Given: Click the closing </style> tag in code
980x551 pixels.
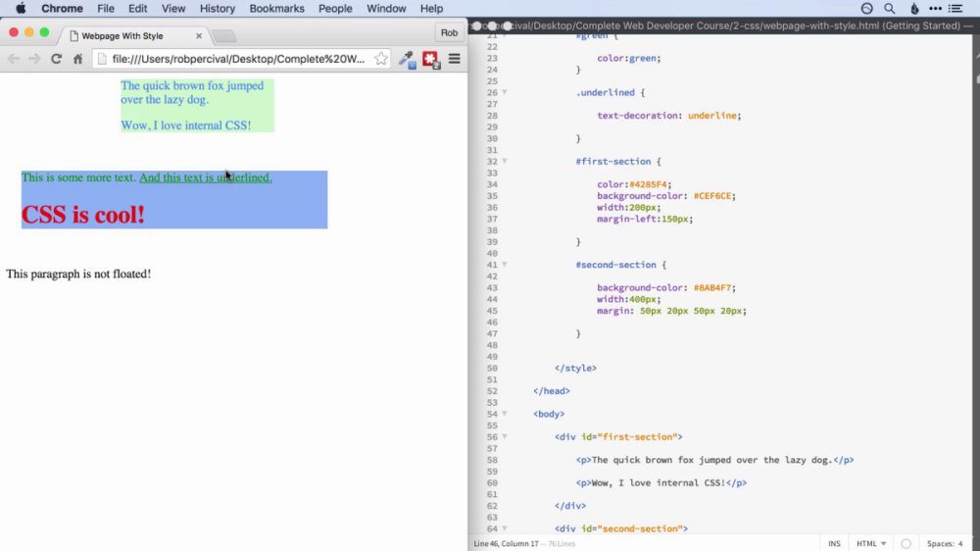Looking at the screenshot, I should click(x=575, y=369).
